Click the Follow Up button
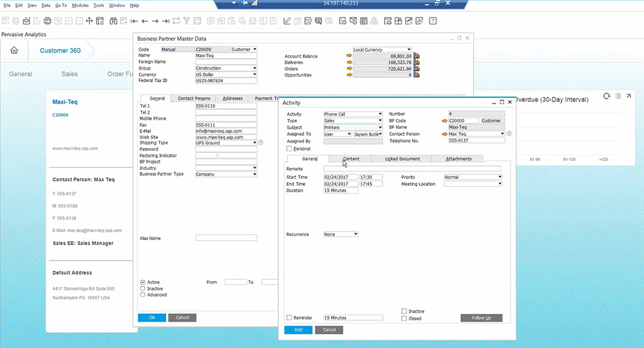 pos(481,318)
